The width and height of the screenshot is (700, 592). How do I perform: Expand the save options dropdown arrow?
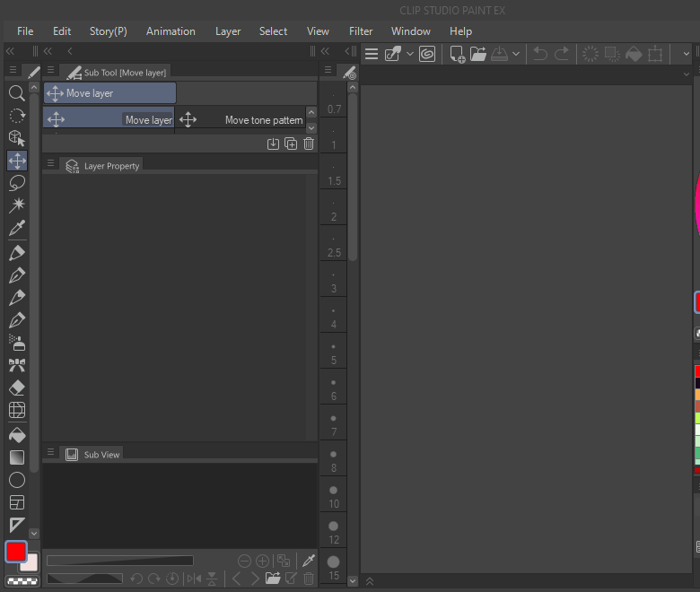click(516, 54)
